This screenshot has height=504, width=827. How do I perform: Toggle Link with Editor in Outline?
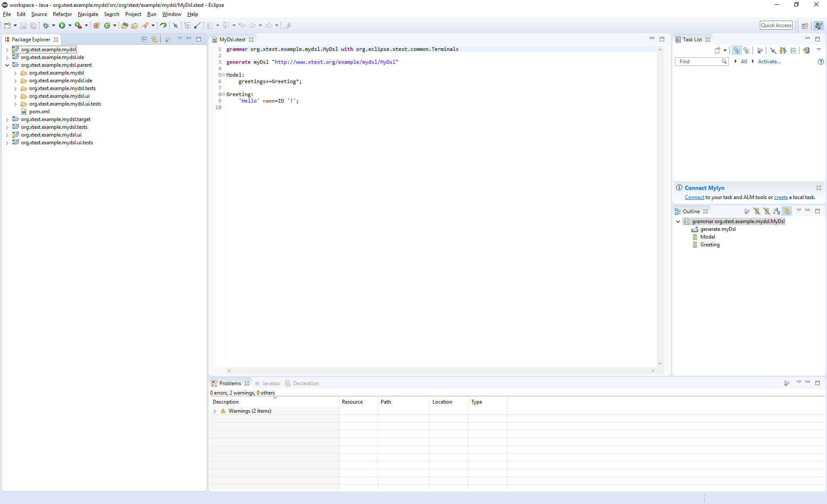(787, 211)
